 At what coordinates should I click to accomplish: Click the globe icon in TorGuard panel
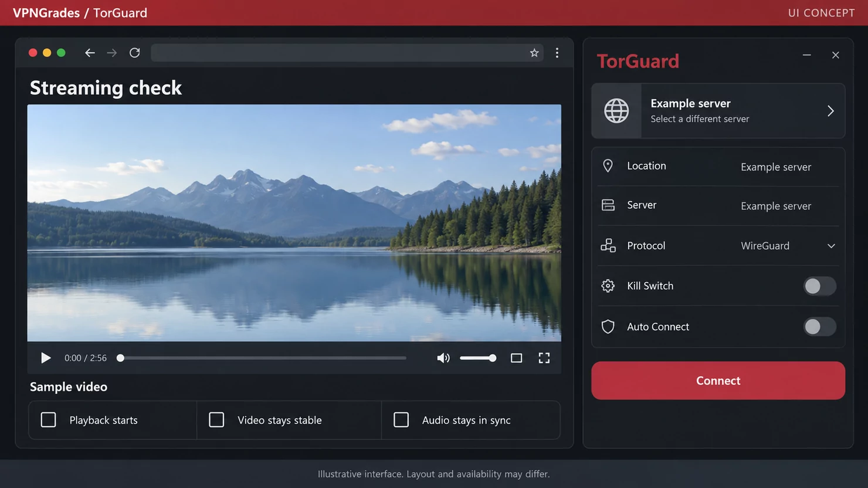tap(616, 111)
